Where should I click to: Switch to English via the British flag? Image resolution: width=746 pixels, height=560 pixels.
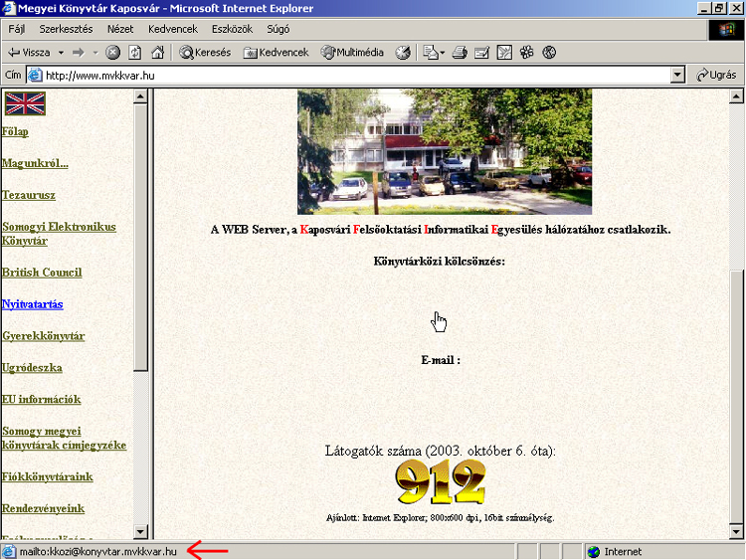[x=25, y=103]
